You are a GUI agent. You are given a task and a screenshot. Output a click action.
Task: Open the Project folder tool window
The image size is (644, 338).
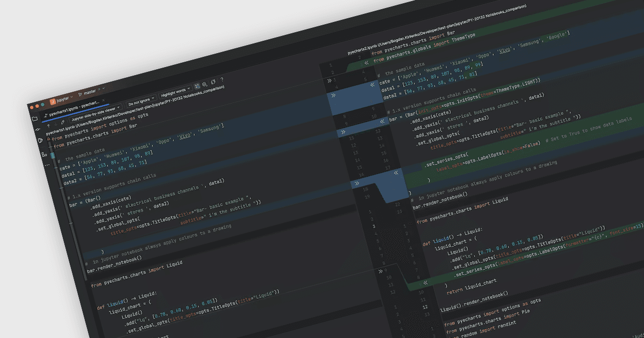[x=34, y=119]
